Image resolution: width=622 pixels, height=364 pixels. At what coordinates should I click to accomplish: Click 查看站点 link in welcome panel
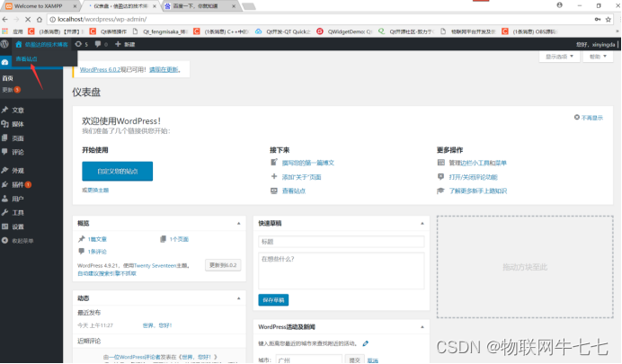click(294, 191)
